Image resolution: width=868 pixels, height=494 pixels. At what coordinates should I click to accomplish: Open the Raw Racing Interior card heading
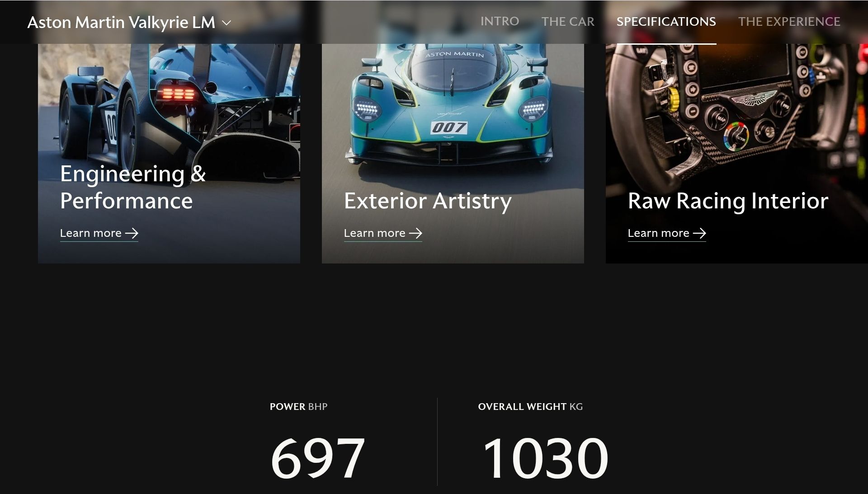[728, 201]
